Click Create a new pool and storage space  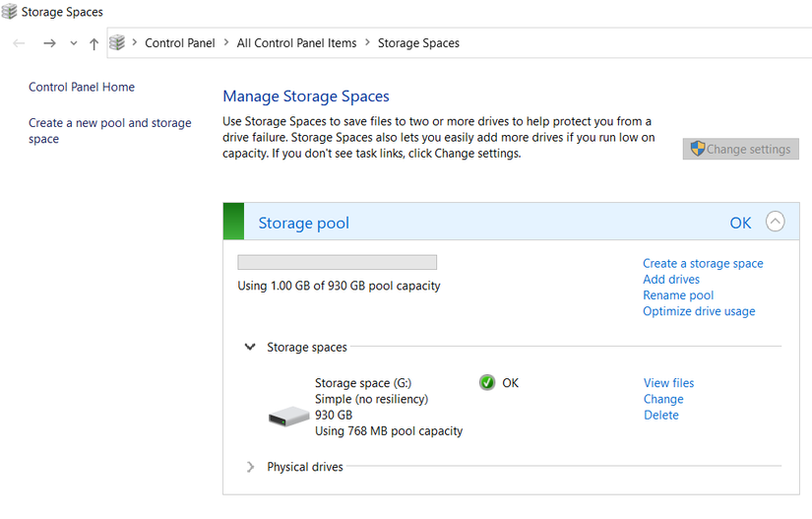click(x=110, y=131)
